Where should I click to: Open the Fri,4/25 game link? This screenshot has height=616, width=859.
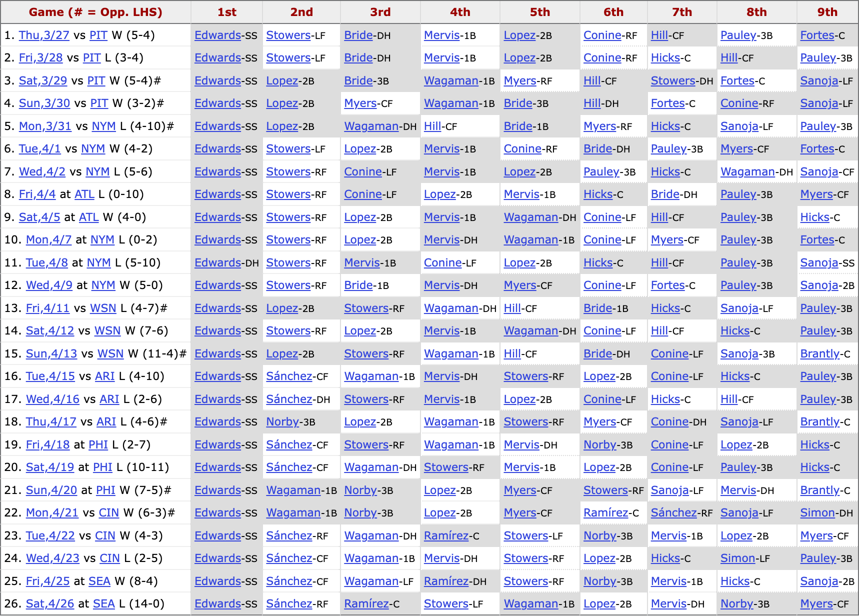[48, 581]
